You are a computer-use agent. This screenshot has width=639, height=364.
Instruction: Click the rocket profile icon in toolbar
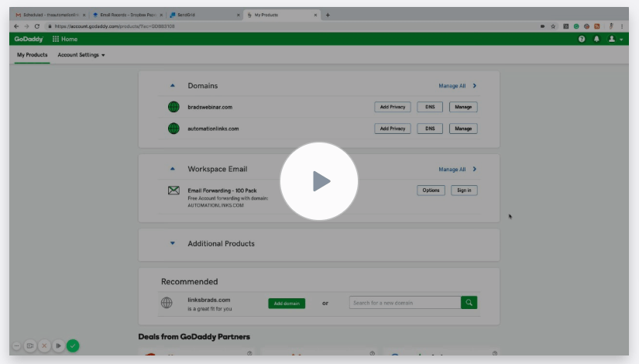click(x=611, y=26)
